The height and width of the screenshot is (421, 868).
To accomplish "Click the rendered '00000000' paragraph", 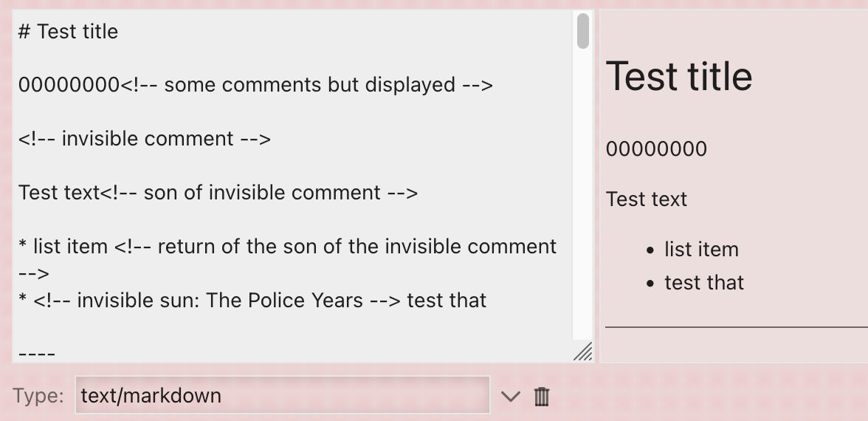I will point(657,149).
